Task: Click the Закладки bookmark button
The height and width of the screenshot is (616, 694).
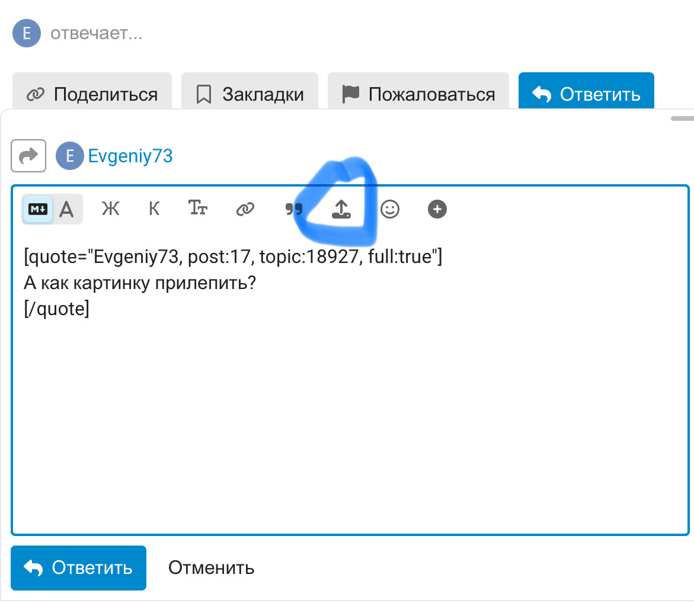Action: tap(250, 94)
